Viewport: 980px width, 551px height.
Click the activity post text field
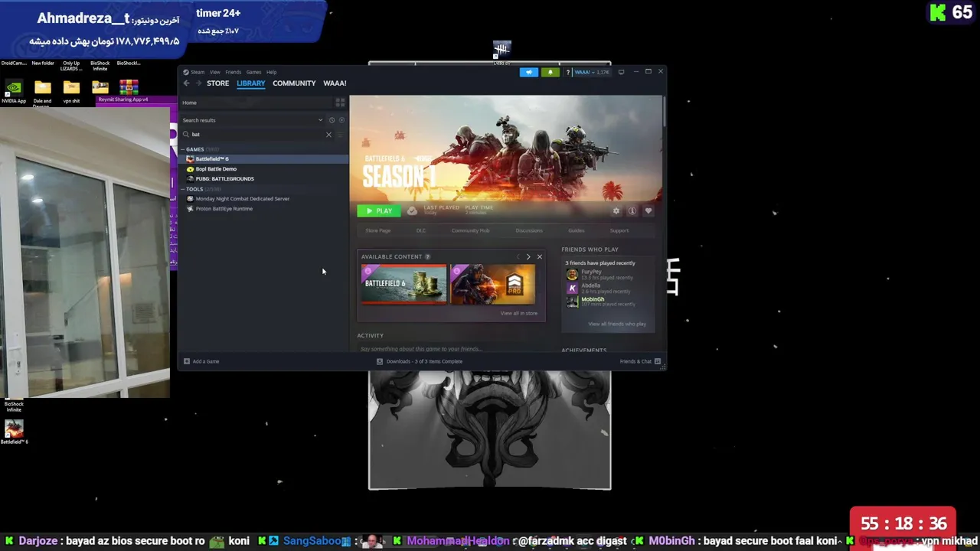coord(452,349)
